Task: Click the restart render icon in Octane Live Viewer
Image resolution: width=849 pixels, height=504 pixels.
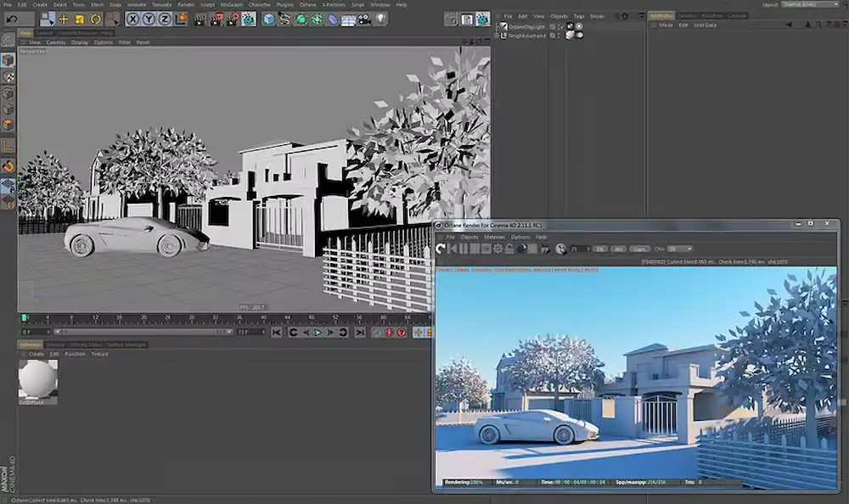Action: point(441,247)
